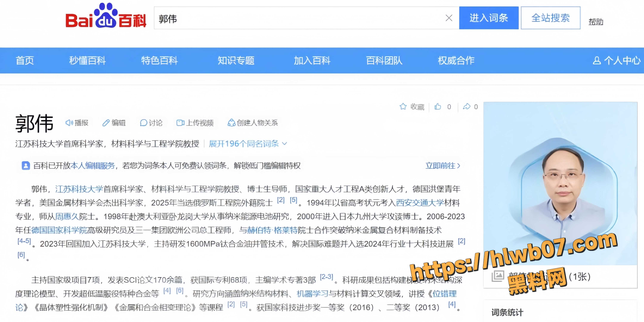Image resolution: width=644 pixels, height=322 pixels.
Task: Click the 编辑 pencil icon
Action: (106, 123)
